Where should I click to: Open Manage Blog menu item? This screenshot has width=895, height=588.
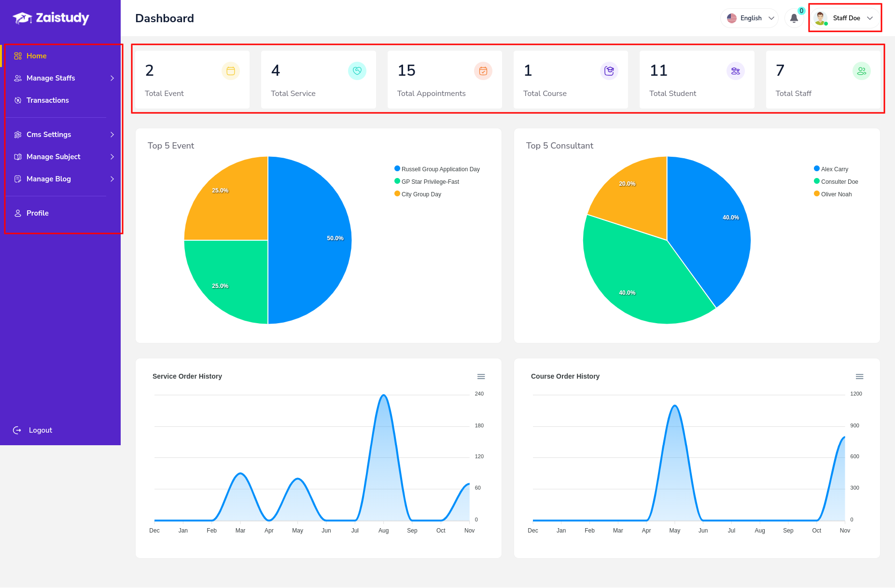(x=60, y=179)
